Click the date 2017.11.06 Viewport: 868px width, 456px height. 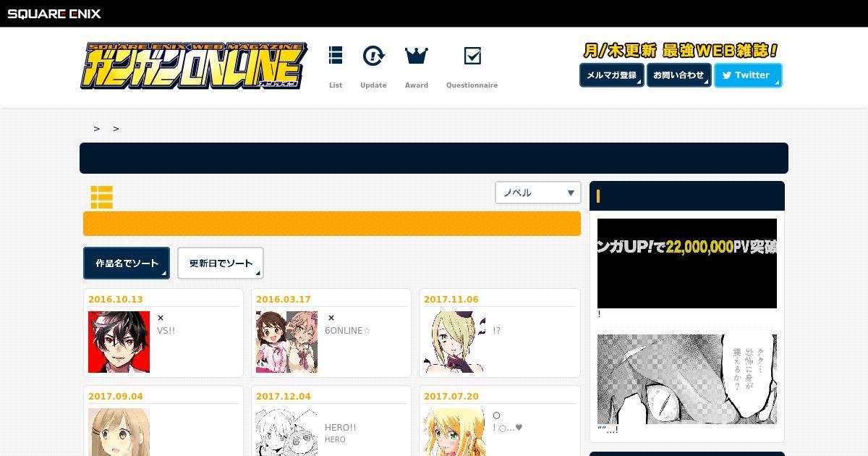point(451,300)
